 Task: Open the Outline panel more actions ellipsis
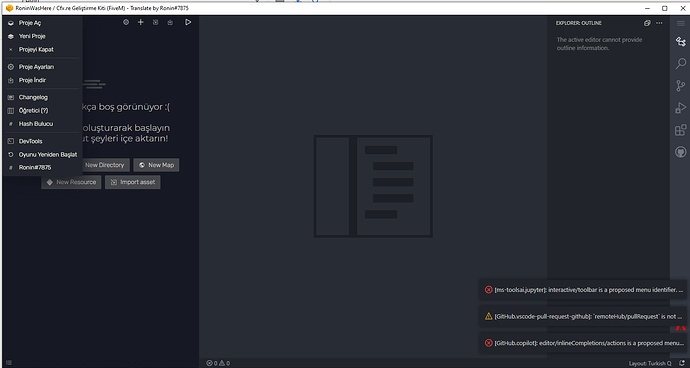click(x=659, y=23)
